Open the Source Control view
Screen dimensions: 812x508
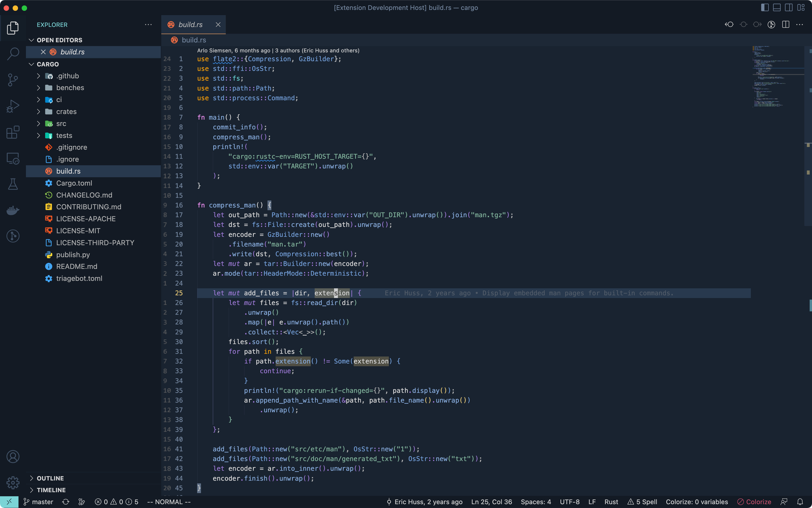point(13,80)
